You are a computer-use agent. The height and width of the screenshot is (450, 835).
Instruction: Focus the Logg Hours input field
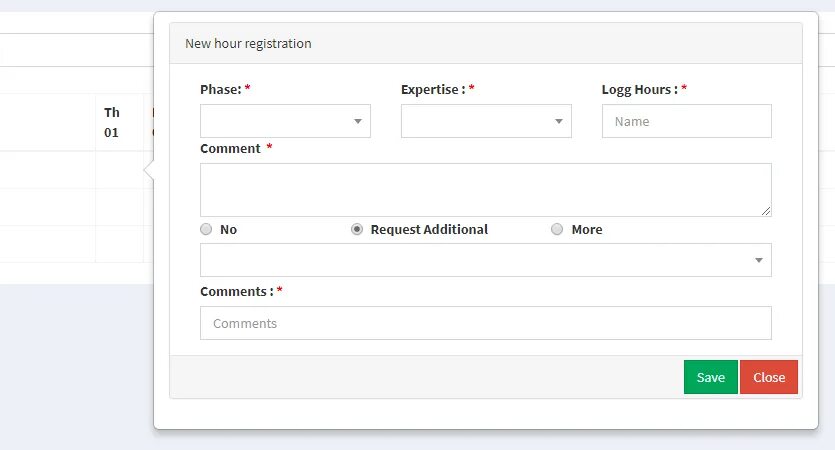(686, 121)
